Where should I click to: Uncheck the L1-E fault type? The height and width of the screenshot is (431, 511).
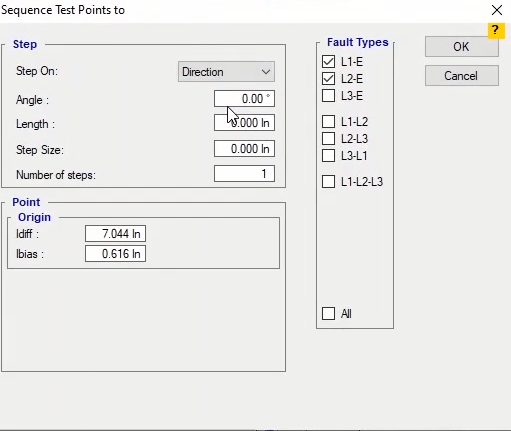coord(328,62)
